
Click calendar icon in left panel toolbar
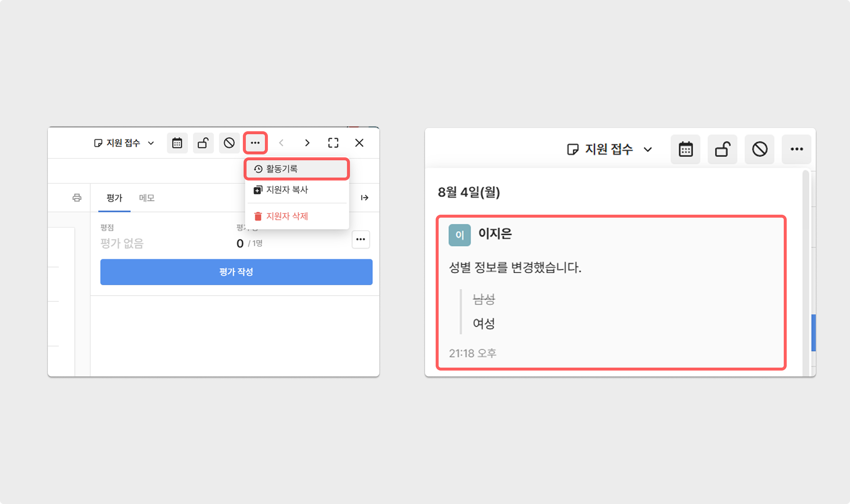tap(177, 143)
